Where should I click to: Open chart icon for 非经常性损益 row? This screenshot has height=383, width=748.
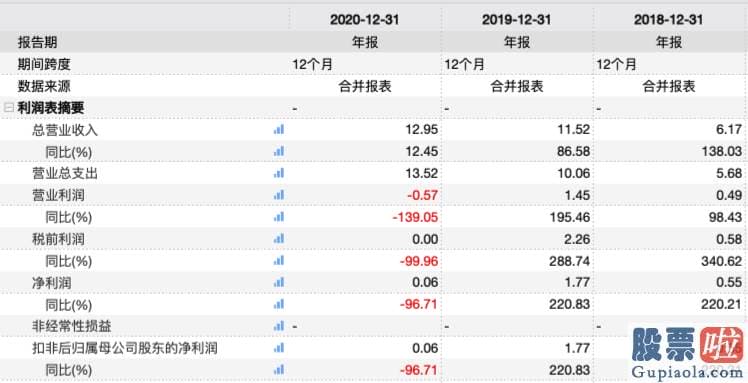point(279,326)
